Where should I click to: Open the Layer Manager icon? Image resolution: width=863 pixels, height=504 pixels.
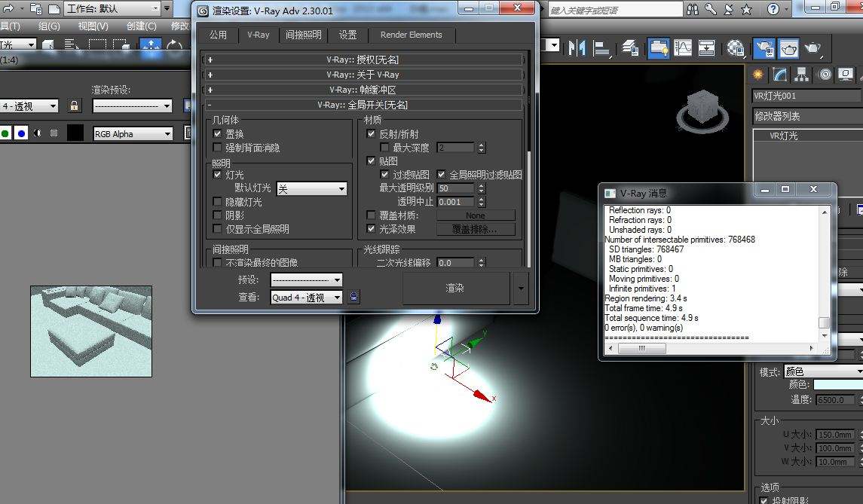click(x=630, y=48)
